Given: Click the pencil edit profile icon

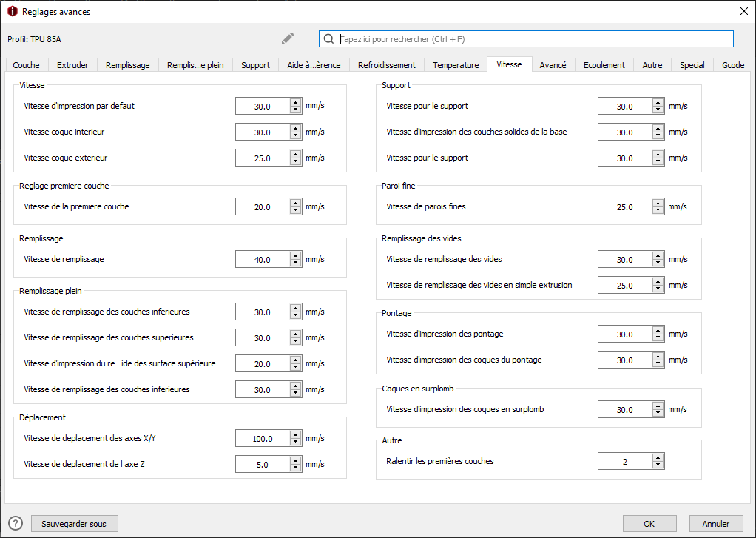Looking at the screenshot, I should [288, 38].
